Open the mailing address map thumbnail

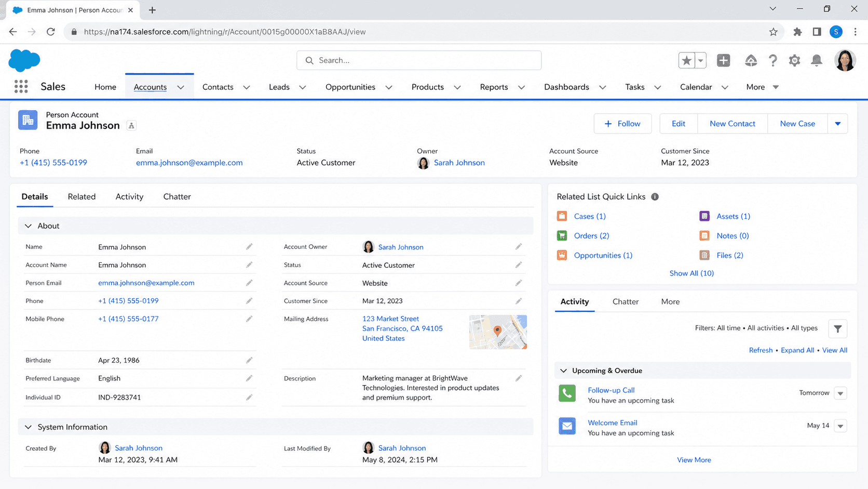tap(498, 332)
